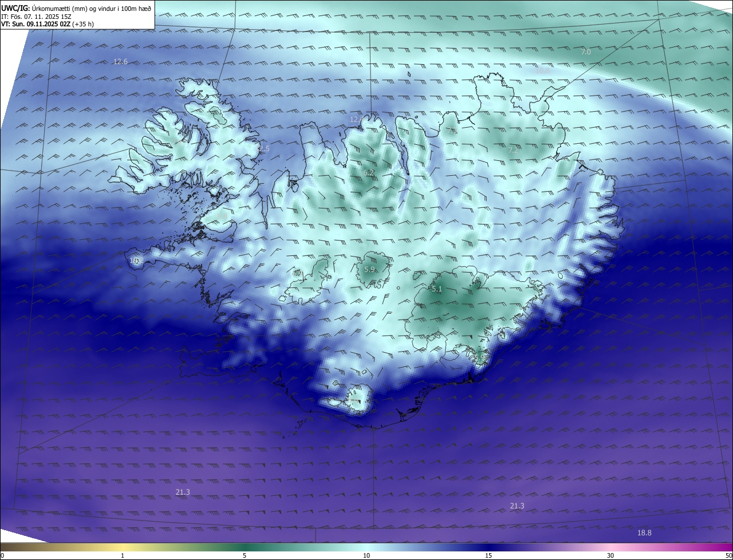The height and width of the screenshot is (560, 733).
Task: Click the 5.9 value label on the glacier
Action: [369, 269]
